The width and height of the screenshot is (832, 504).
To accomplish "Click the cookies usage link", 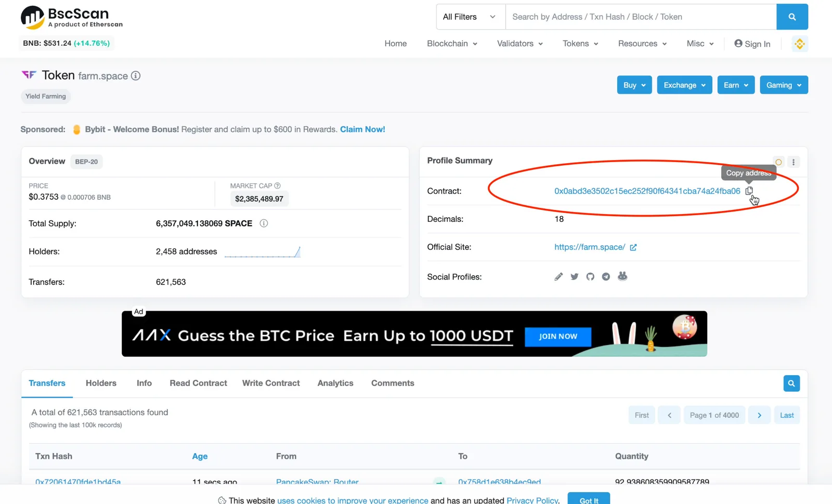I will 353,500.
